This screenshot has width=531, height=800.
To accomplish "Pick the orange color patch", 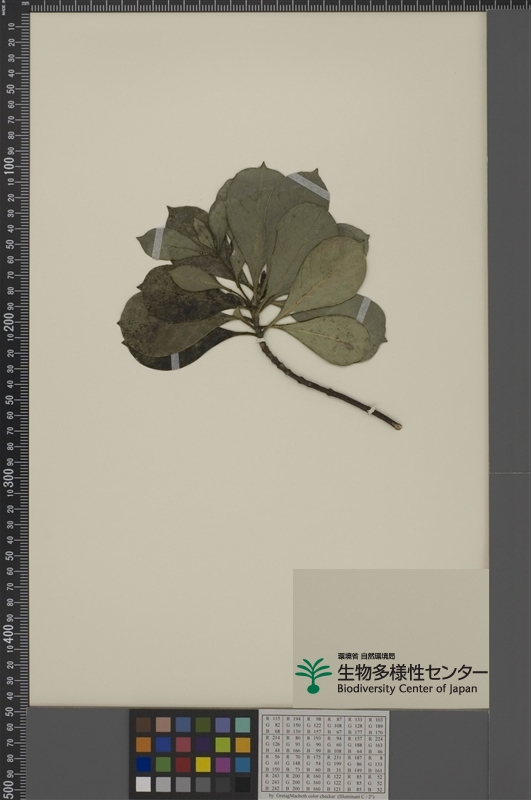I will [x=143, y=744].
